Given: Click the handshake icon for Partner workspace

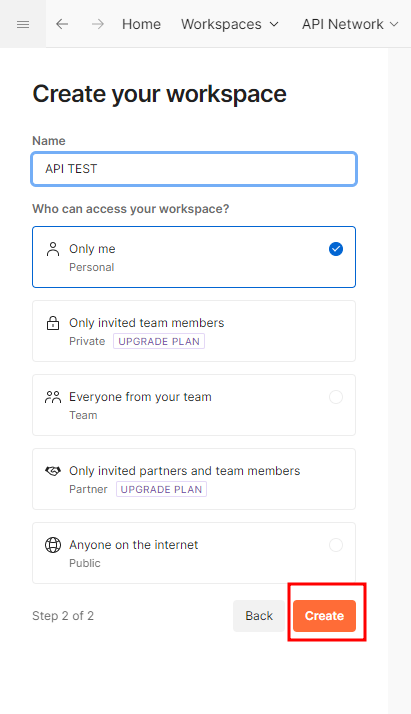Looking at the screenshot, I should (53, 471).
